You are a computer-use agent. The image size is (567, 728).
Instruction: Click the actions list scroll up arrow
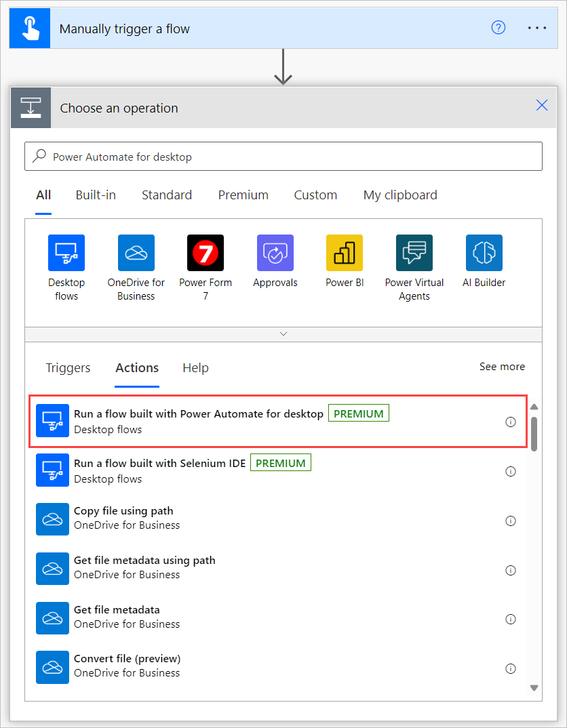click(534, 407)
